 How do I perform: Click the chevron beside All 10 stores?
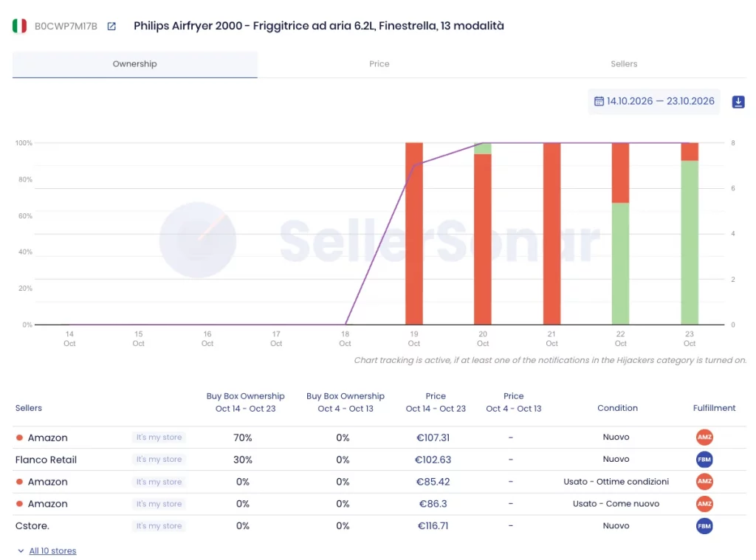(x=21, y=551)
